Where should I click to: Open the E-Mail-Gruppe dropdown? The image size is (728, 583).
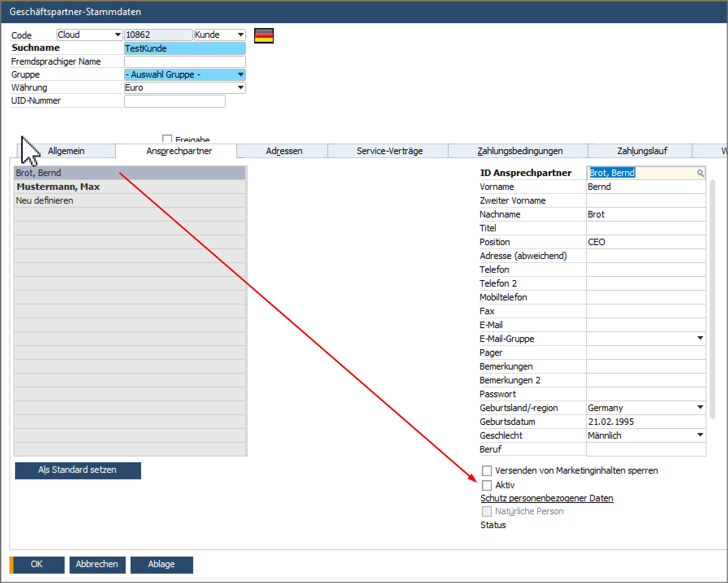(700, 339)
